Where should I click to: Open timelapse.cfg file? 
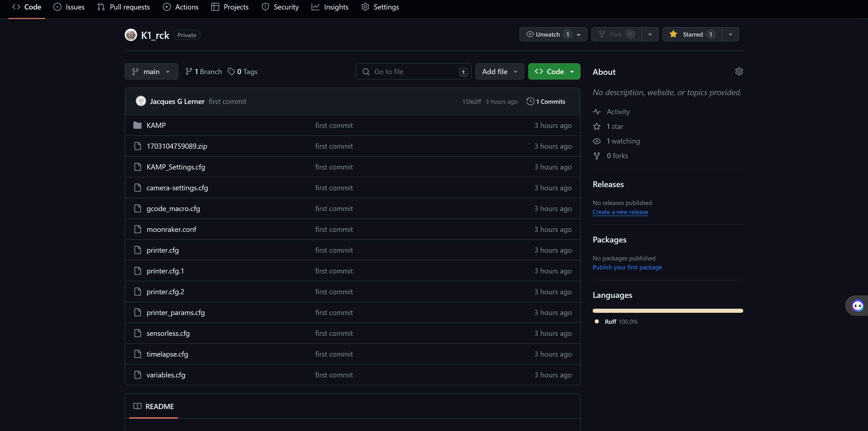coord(167,354)
